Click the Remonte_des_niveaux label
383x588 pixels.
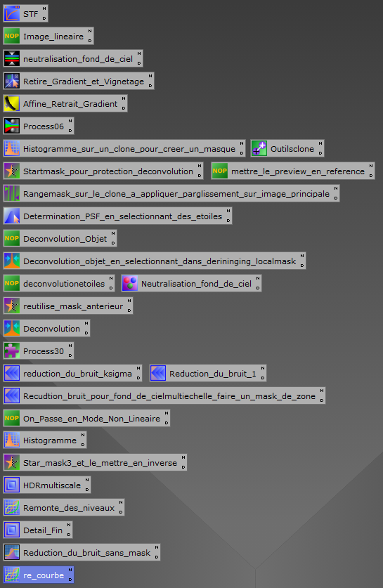(69, 508)
